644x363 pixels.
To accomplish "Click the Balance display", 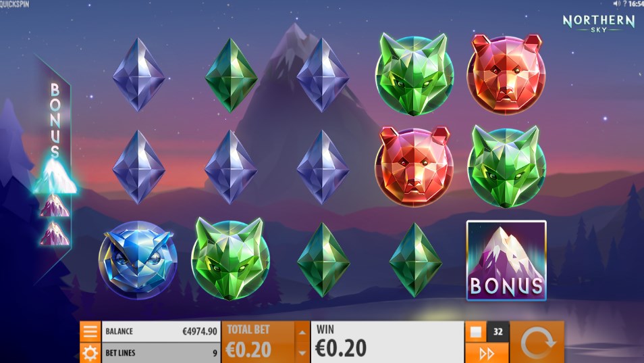I will click(161, 331).
